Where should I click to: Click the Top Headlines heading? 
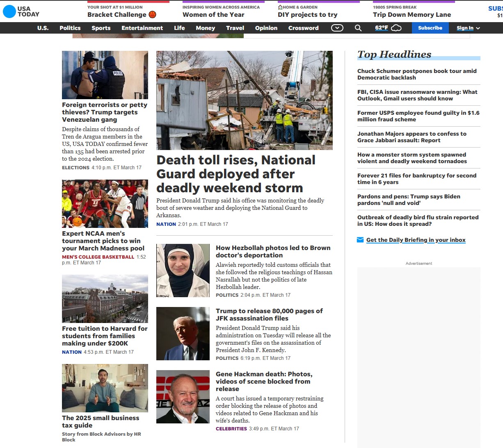click(394, 55)
